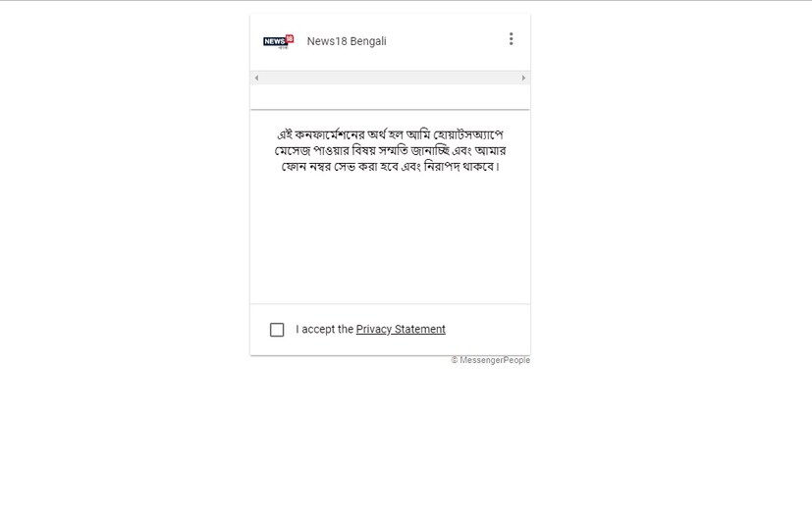Click the right arrow of horizontal scrollbar
The width and height of the screenshot is (812, 526).
click(x=523, y=78)
